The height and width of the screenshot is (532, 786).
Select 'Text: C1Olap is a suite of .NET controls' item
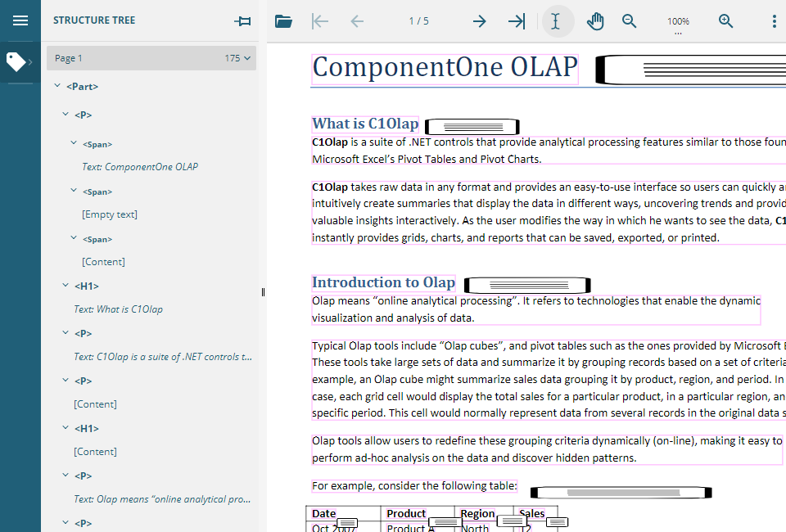click(x=163, y=357)
